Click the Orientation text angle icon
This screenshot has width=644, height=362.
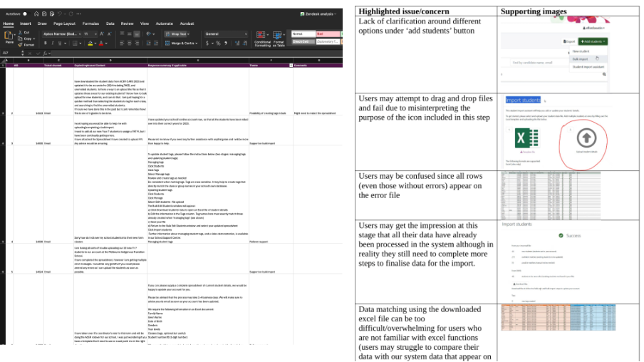coord(149,34)
